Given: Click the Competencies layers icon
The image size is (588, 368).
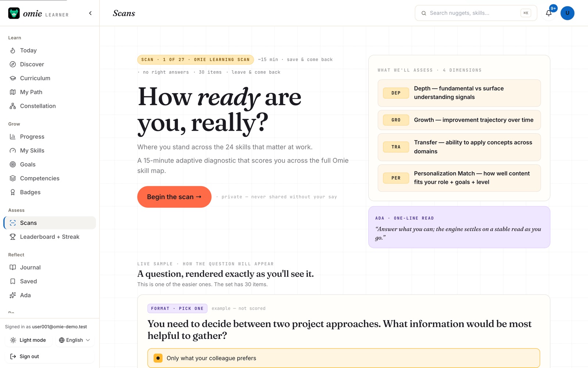Looking at the screenshot, I should click(13, 178).
